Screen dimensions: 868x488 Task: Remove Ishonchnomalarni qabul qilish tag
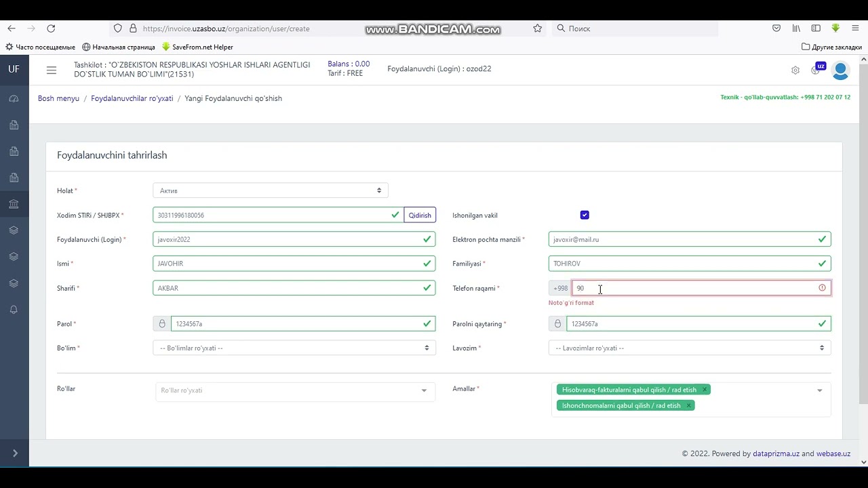[x=688, y=405]
